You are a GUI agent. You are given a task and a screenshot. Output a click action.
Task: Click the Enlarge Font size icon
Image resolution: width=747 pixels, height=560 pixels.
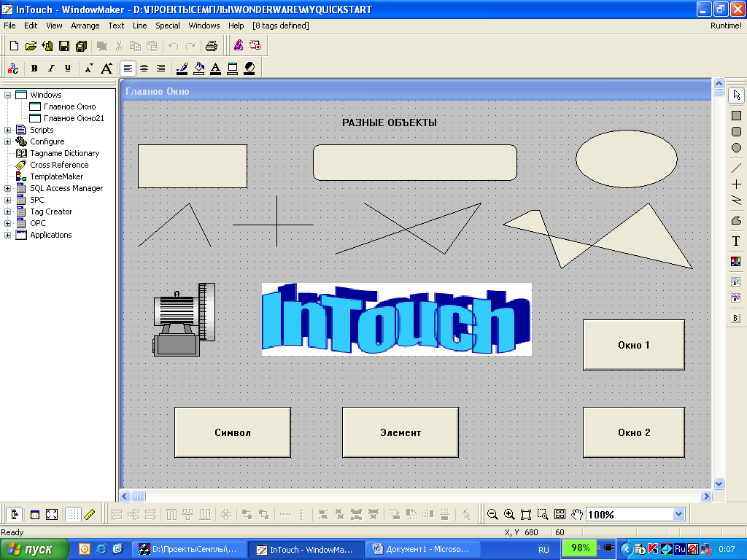pos(107,69)
